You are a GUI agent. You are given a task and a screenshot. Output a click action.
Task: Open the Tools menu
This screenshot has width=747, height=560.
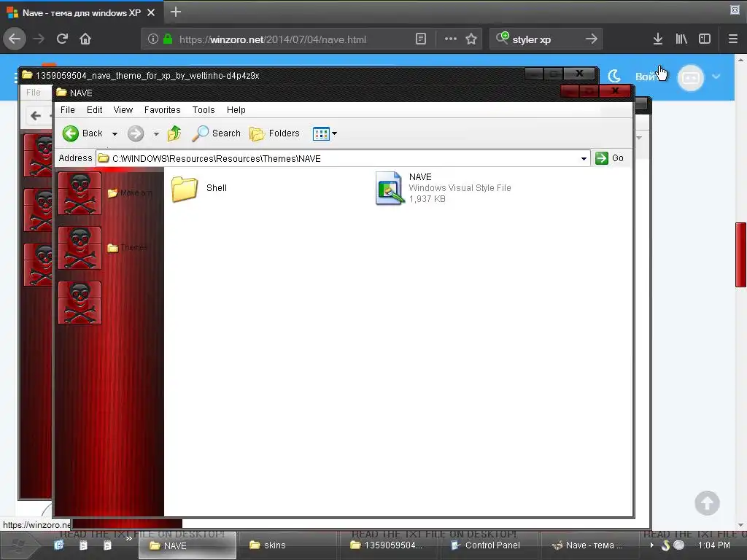[x=204, y=110]
